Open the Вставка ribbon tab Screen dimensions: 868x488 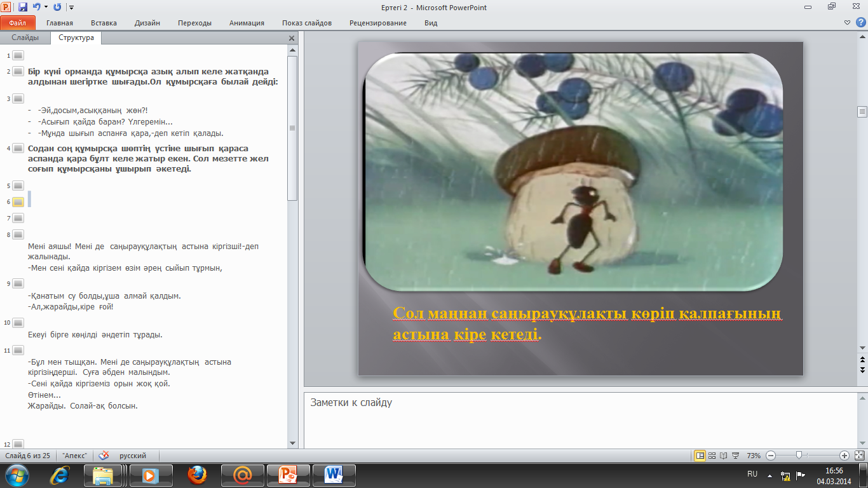coord(104,23)
